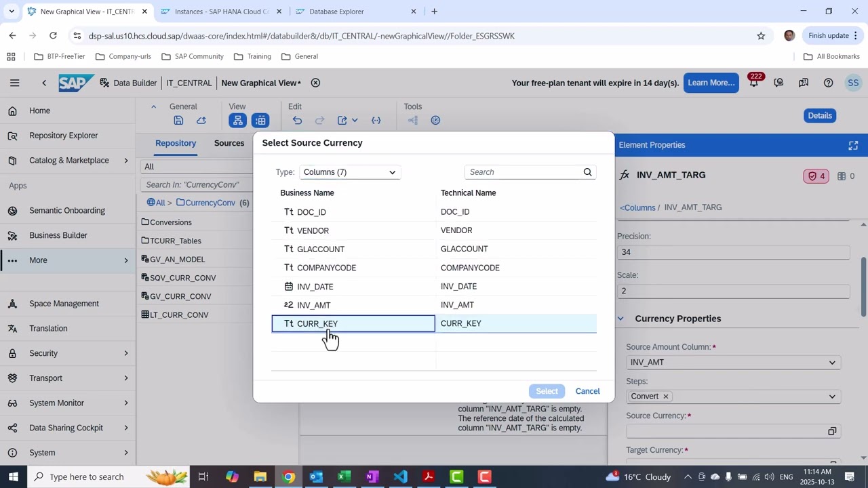Click the SQL preview braces icon
The image size is (868, 488).
[x=376, y=120]
